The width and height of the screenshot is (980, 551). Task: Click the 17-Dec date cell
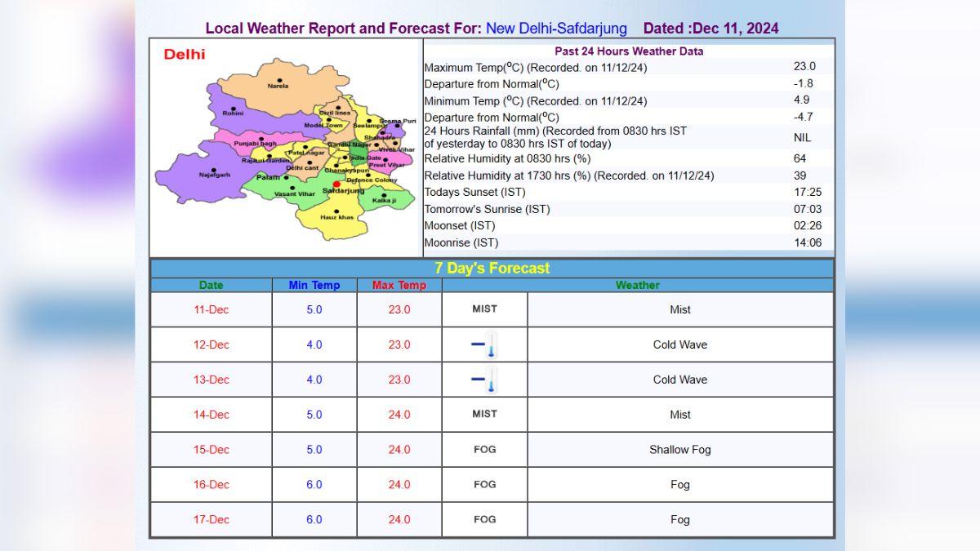(x=212, y=519)
